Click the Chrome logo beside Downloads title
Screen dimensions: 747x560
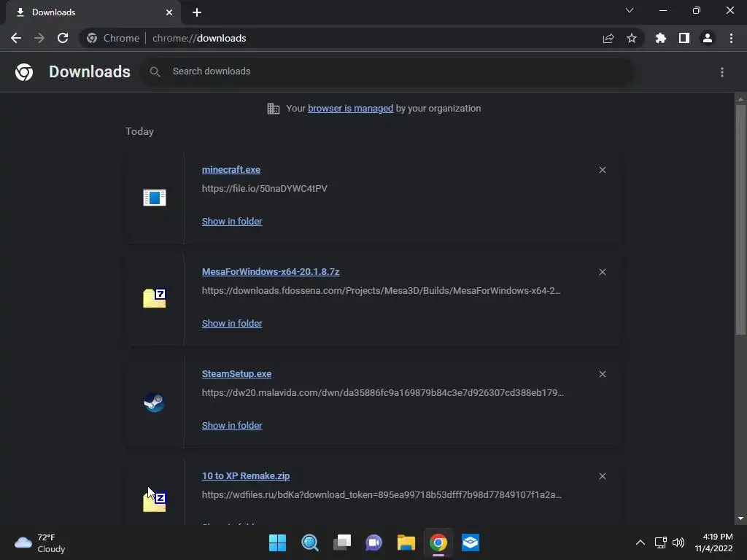[24, 72]
